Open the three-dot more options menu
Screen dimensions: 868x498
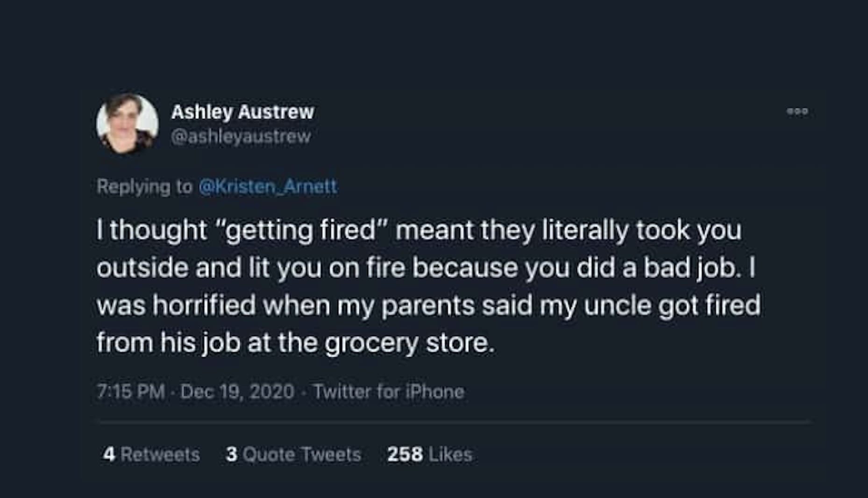(797, 111)
